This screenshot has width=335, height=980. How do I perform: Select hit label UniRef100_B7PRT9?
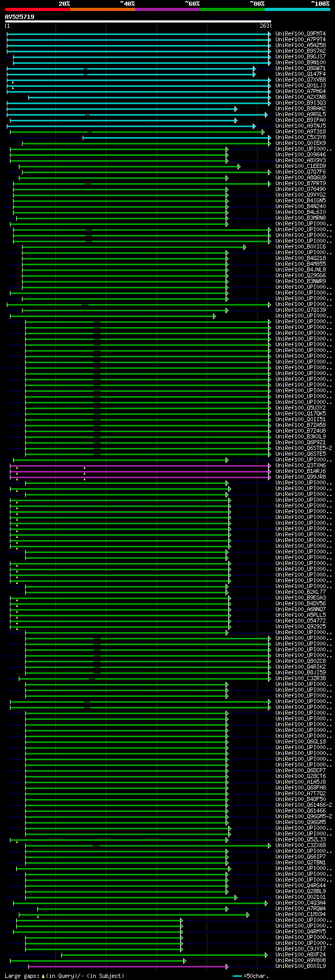(x=300, y=184)
